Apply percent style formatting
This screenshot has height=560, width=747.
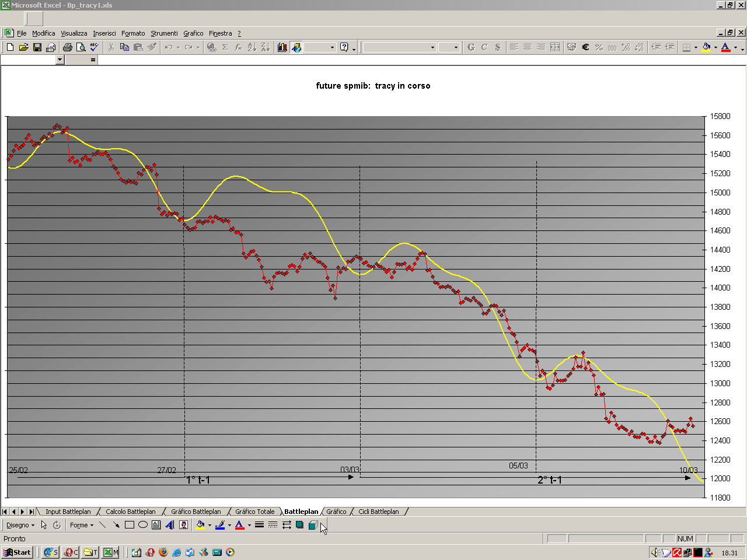[x=599, y=47]
